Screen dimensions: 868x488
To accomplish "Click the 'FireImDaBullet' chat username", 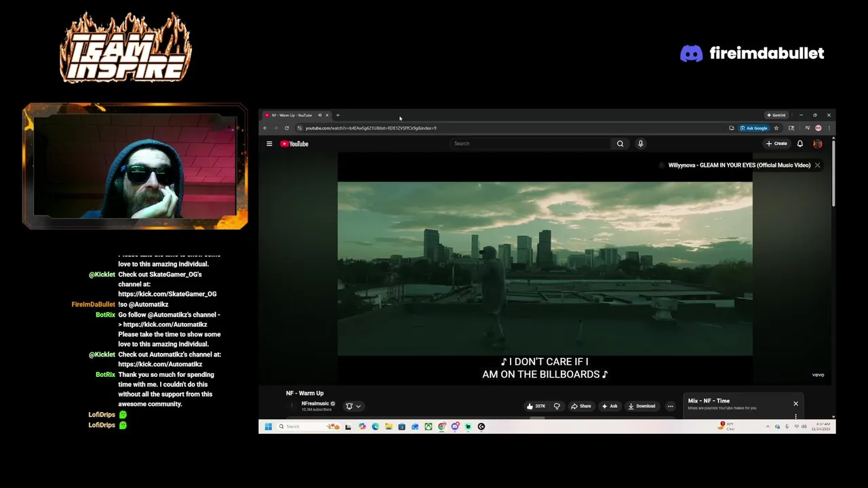I will click(x=94, y=304).
